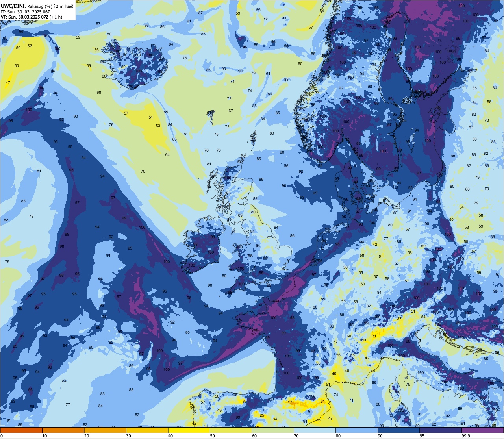Screen dimensions: 504x439
Task: Click the humidity value 37 on the map
Action: [x=399, y=319]
